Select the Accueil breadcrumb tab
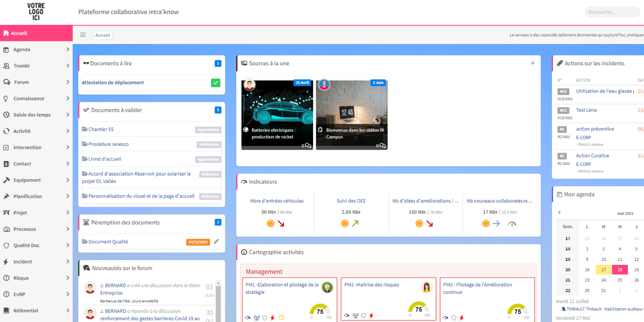The image size is (644, 322). pyautogui.click(x=103, y=35)
